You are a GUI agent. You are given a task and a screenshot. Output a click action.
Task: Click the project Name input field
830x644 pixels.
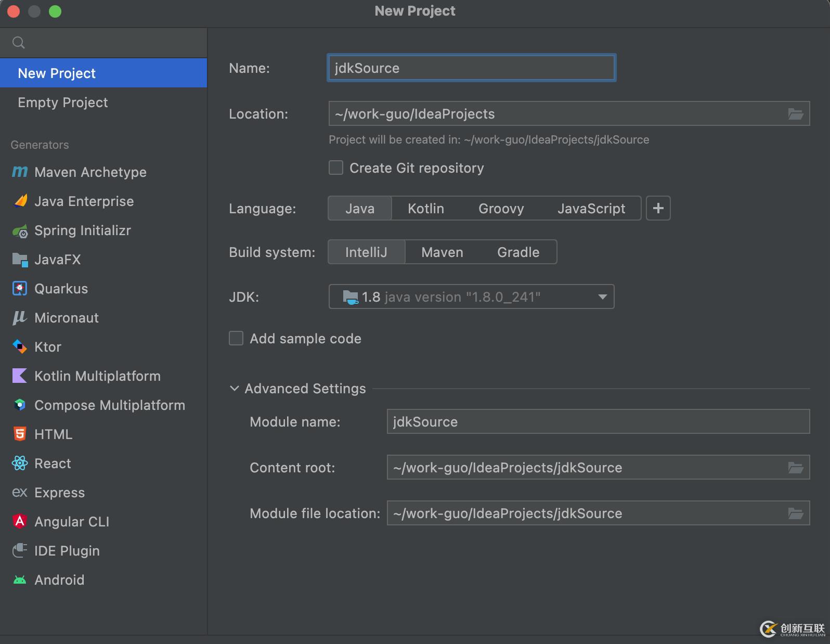coord(471,68)
